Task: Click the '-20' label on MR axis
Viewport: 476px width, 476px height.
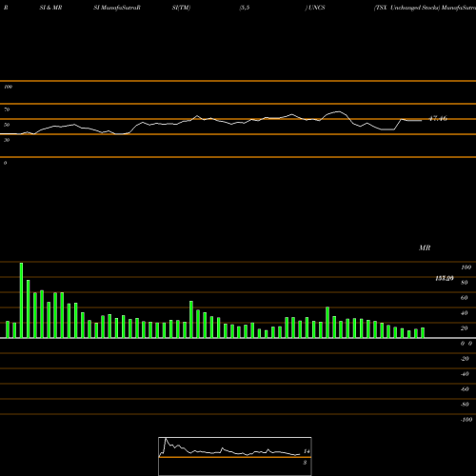Action: (x=465, y=359)
